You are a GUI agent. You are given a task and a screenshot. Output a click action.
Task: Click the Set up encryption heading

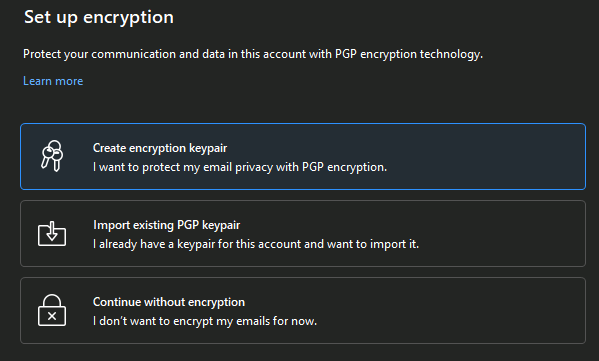[99, 17]
